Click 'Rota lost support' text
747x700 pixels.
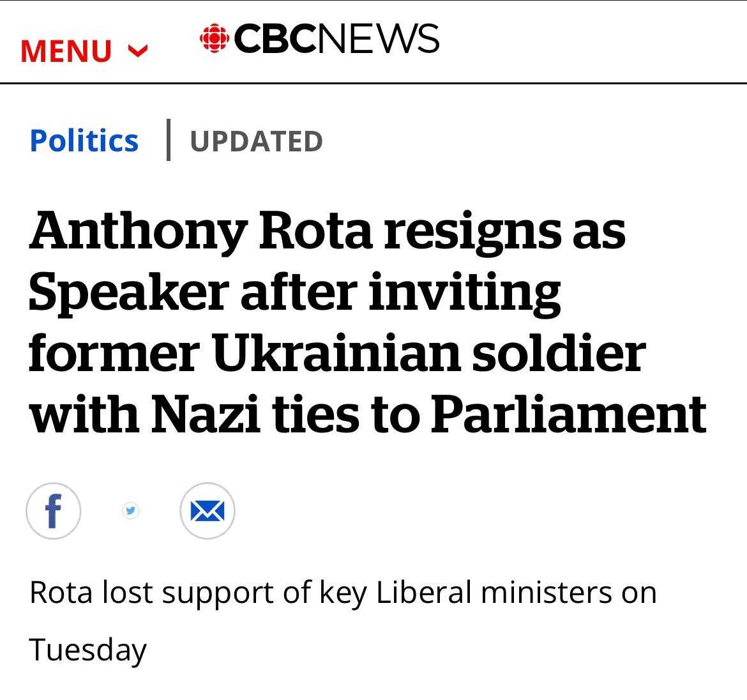click(153, 592)
